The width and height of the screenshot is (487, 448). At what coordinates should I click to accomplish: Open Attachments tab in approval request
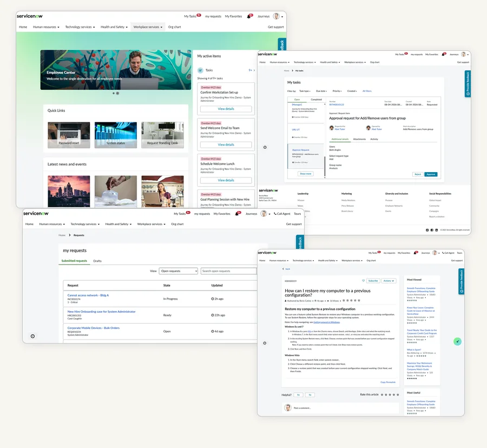coord(359,140)
